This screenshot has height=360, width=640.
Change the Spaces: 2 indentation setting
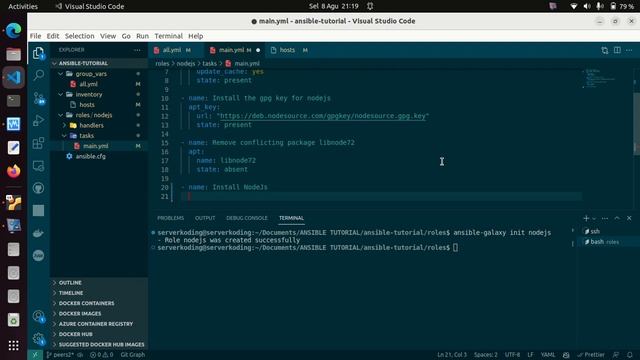tap(486, 355)
